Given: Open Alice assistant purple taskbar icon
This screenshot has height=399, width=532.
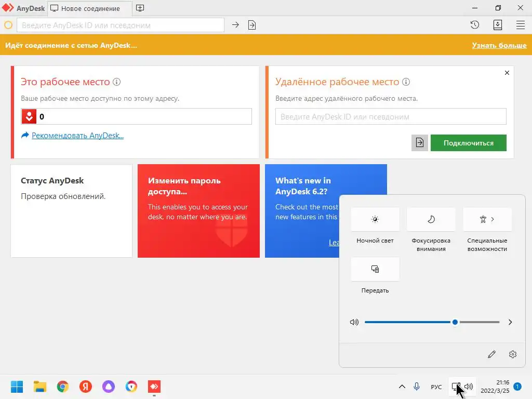Looking at the screenshot, I should pyautogui.click(x=109, y=387).
